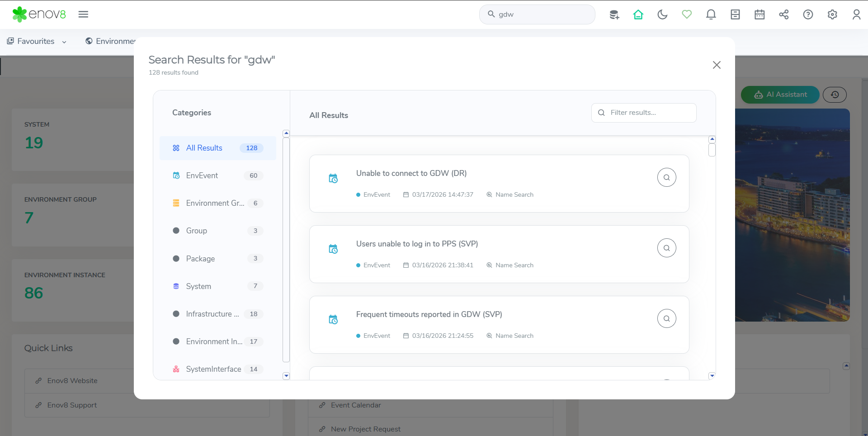Expand the Favourites dropdown
Screen dimensions: 868x436
(37, 41)
